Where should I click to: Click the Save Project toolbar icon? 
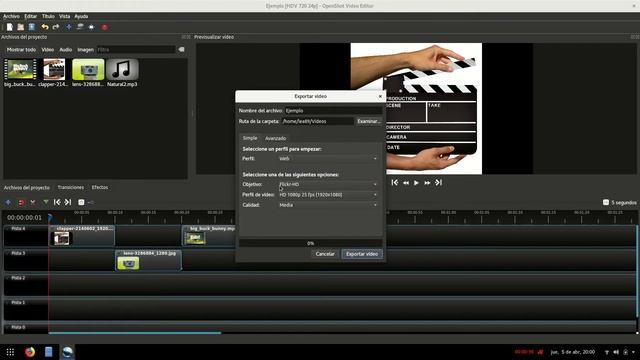pos(31,27)
